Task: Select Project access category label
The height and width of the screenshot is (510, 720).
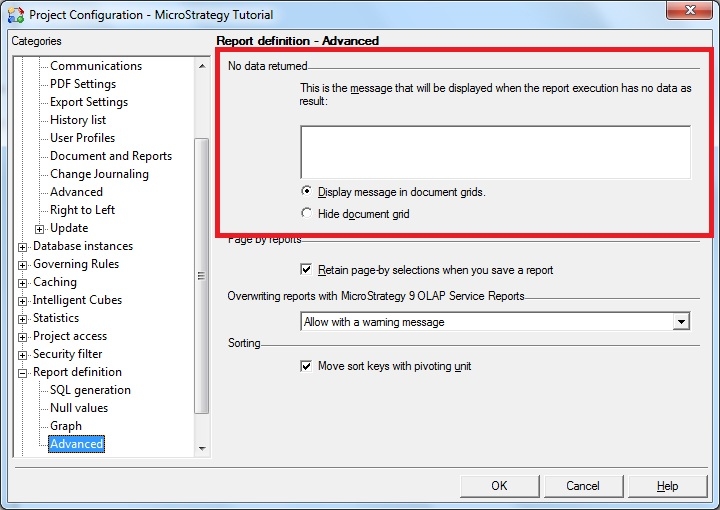Action: click(70, 336)
